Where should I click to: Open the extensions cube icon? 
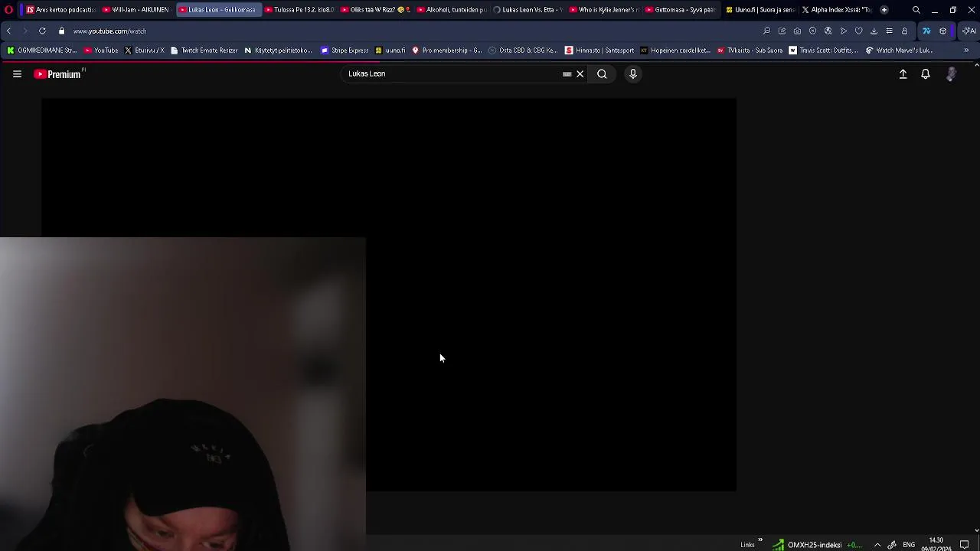[942, 31]
